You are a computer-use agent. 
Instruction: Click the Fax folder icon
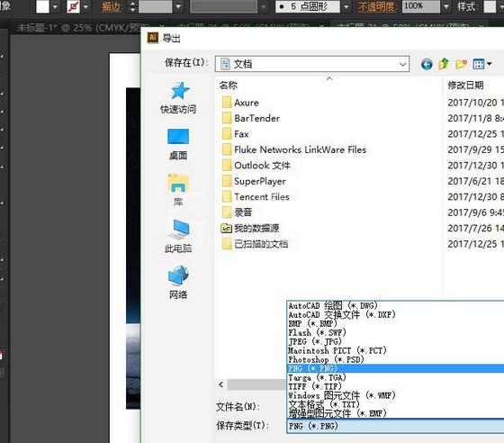227,134
